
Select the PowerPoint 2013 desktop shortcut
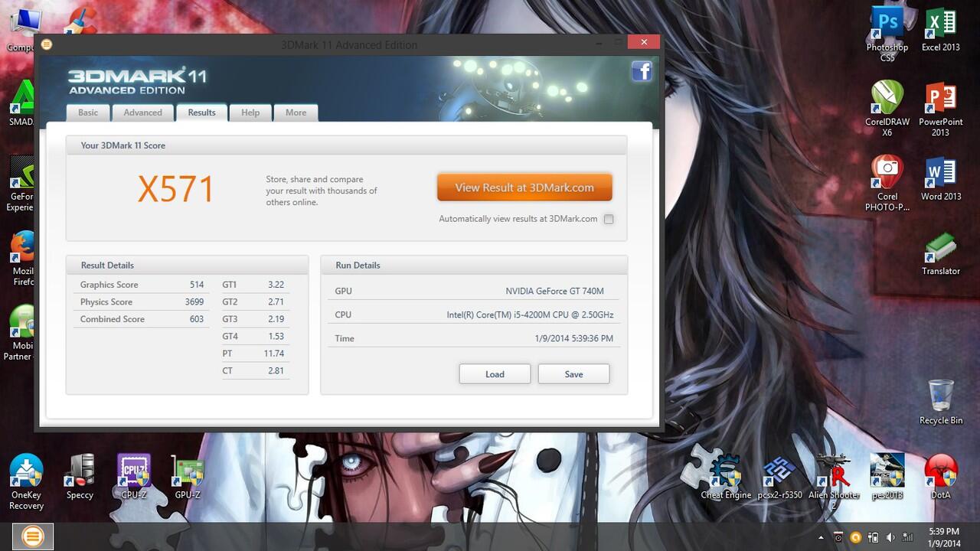pyautogui.click(x=941, y=109)
